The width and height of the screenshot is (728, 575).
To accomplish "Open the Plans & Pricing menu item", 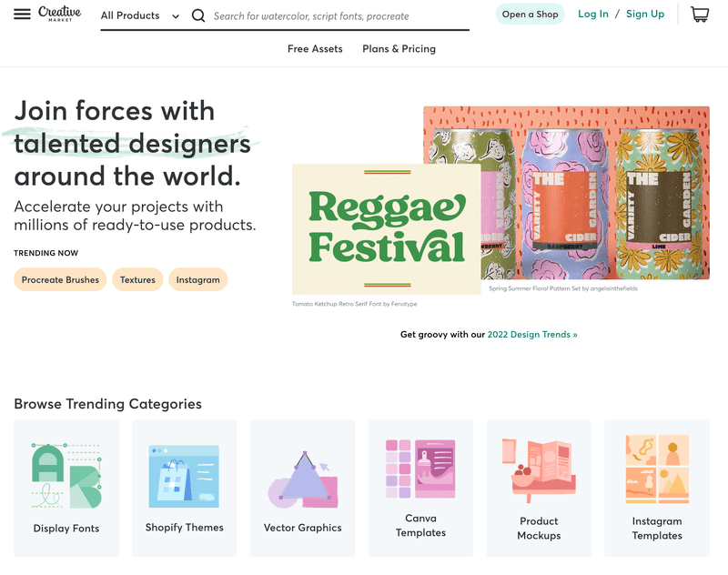I will [x=399, y=49].
